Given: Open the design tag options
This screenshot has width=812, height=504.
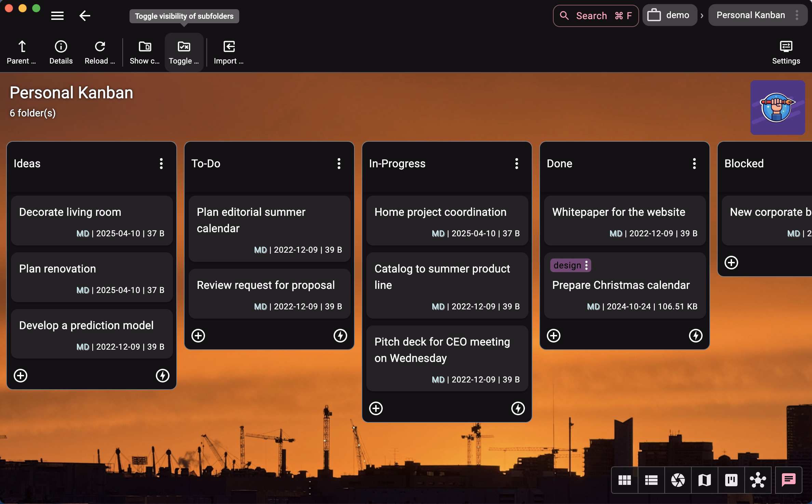Looking at the screenshot, I should [587, 265].
